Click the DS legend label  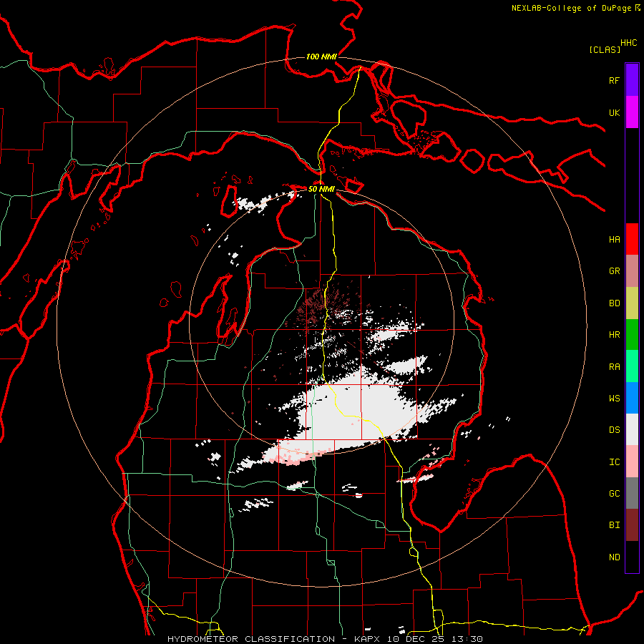coord(614,430)
